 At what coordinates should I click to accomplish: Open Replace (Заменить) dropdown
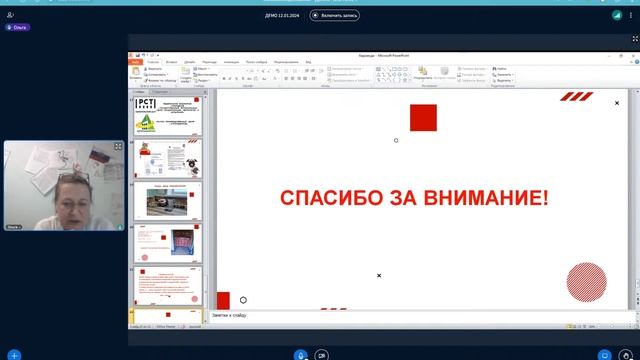(503, 75)
